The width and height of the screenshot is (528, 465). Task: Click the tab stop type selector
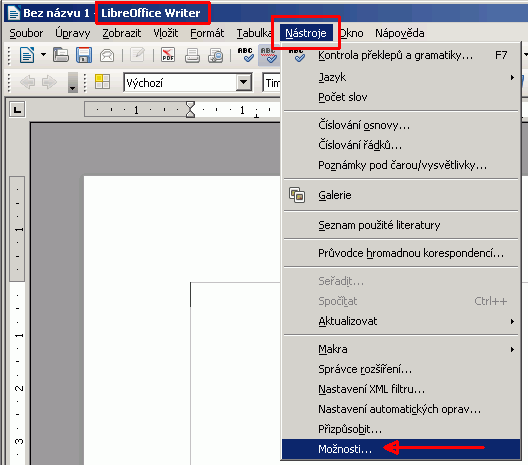coord(17,110)
